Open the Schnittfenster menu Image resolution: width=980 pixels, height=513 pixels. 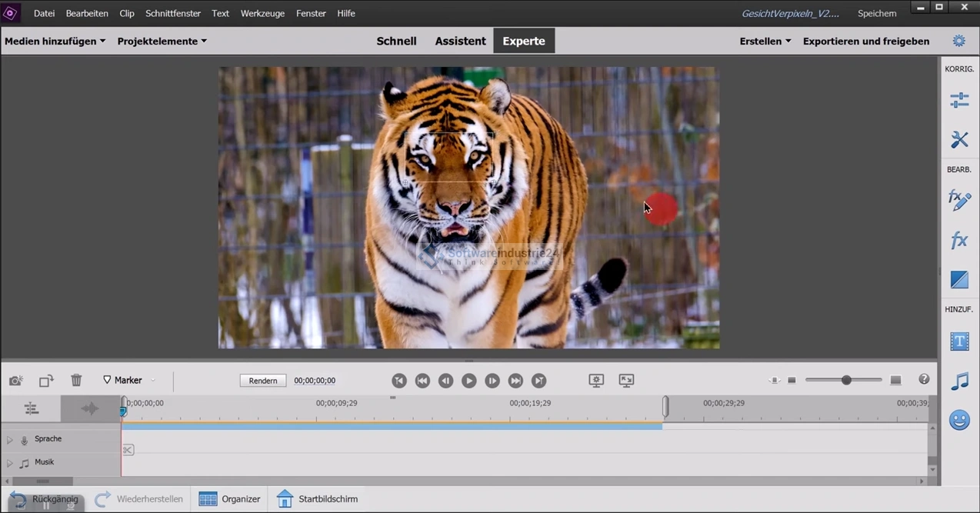tap(173, 13)
